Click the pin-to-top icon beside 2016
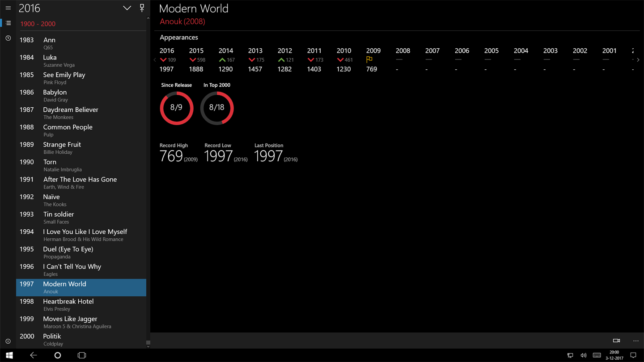The image size is (644, 362). pyautogui.click(x=142, y=8)
